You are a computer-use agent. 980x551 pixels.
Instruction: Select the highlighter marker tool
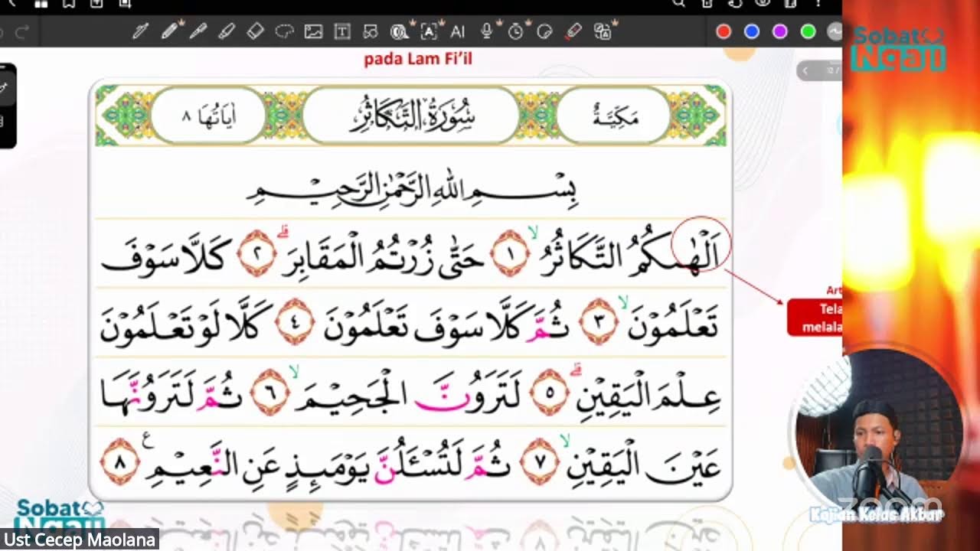click(x=226, y=31)
